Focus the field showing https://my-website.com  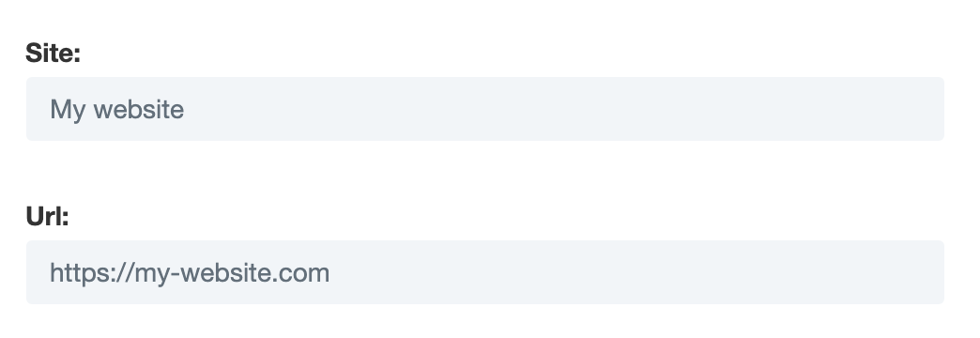tap(485, 272)
